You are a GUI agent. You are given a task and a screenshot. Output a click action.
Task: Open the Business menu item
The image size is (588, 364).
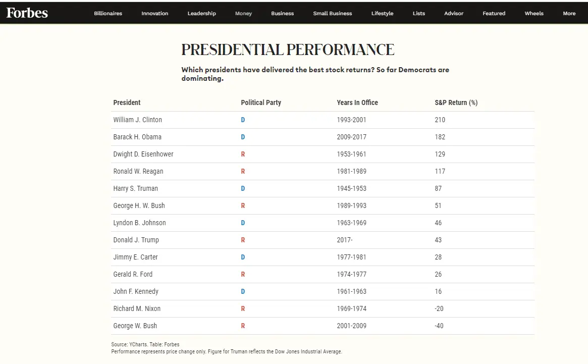point(283,14)
